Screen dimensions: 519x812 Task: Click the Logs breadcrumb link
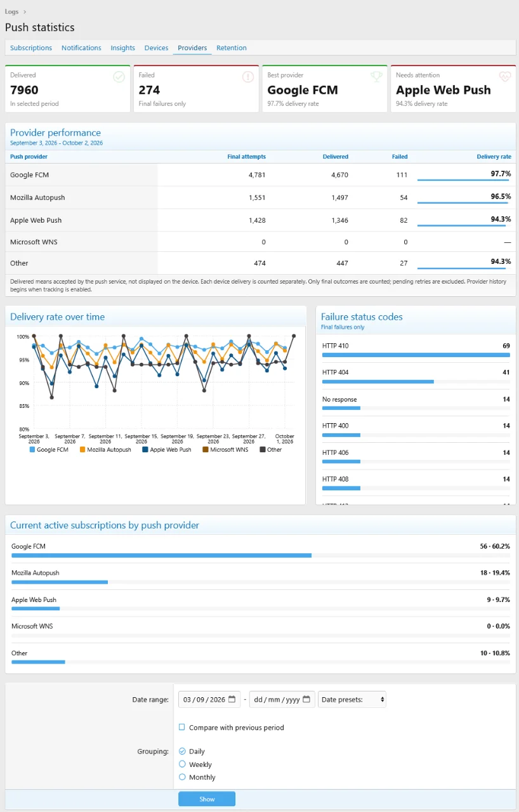pyautogui.click(x=11, y=11)
